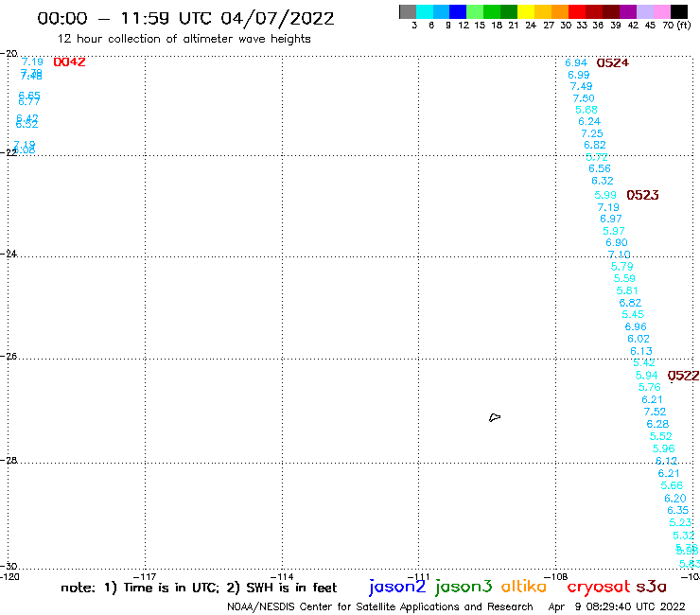Click the jason2 satellite label
Viewport: 700px width, 615px height.
pyautogui.click(x=397, y=587)
